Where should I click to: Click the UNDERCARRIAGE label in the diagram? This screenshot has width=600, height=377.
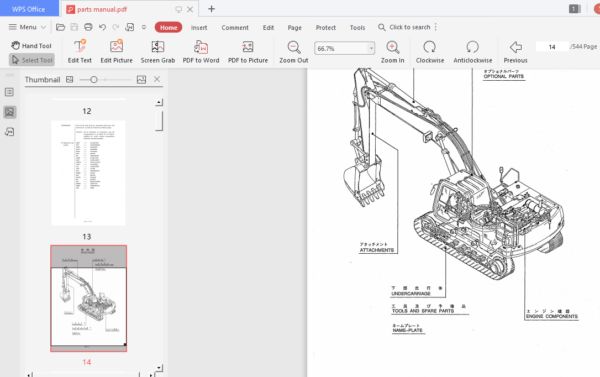411,294
